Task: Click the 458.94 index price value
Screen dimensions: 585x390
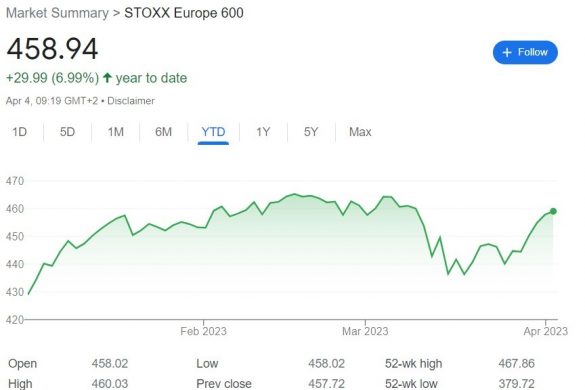Action: pos(52,49)
